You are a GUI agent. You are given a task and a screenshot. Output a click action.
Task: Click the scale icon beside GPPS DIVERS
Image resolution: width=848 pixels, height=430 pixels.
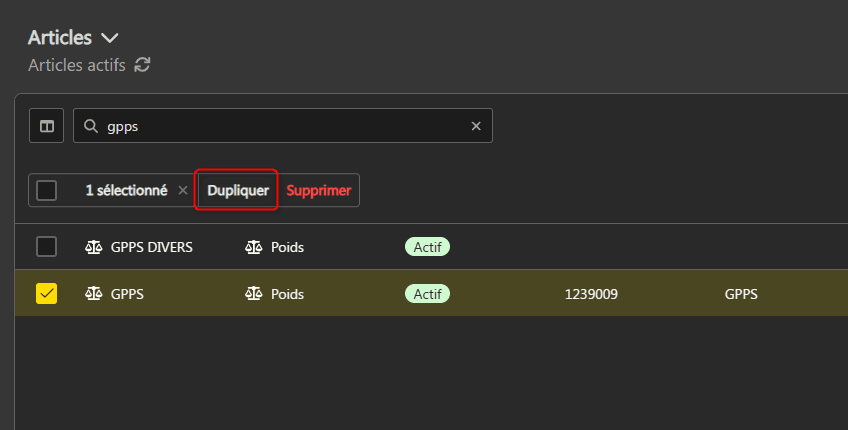click(x=94, y=246)
